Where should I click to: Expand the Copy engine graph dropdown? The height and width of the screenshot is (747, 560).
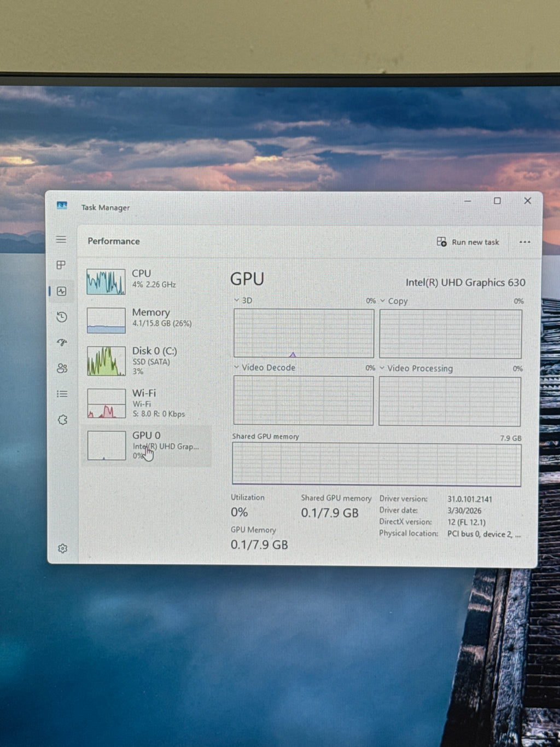point(394,301)
